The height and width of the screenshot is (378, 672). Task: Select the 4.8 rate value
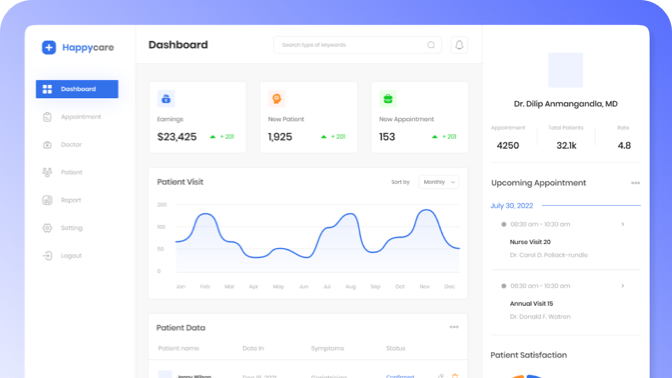pyautogui.click(x=624, y=146)
